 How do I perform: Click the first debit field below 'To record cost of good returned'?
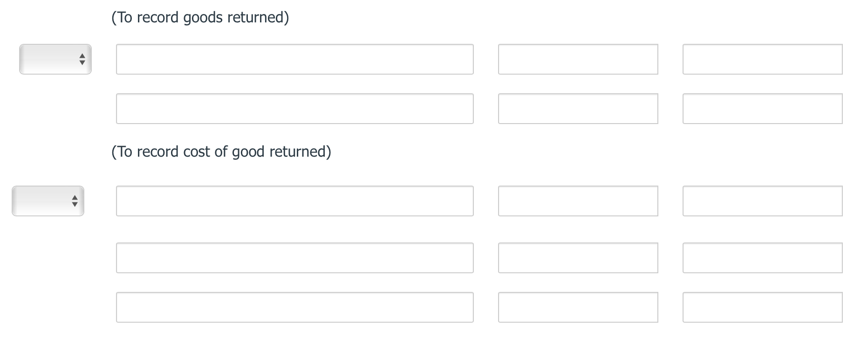coord(578,201)
